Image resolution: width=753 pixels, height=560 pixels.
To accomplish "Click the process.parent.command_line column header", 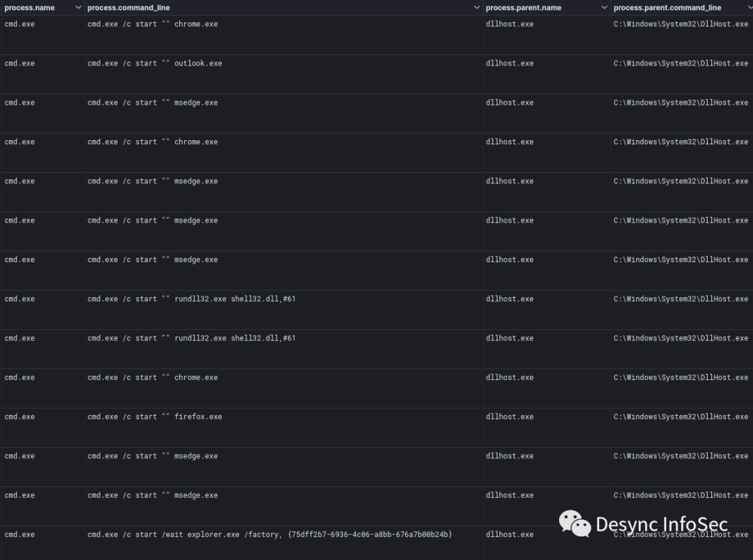I will [667, 8].
